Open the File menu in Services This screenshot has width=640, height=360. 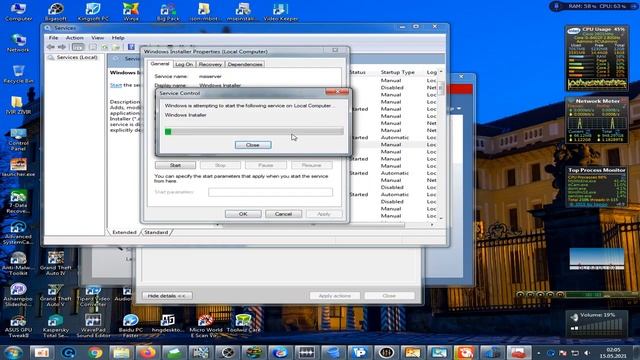coord(53,38)
